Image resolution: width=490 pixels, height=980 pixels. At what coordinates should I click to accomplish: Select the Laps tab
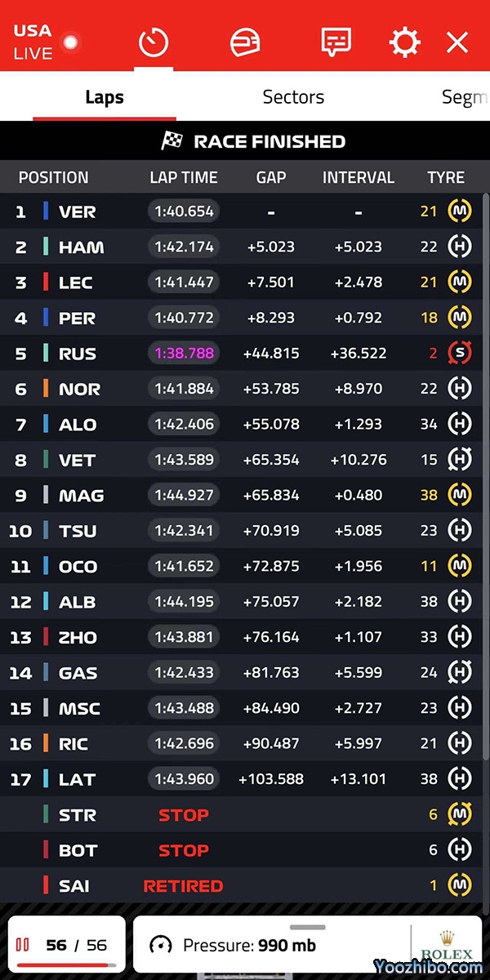coord(105,97)
